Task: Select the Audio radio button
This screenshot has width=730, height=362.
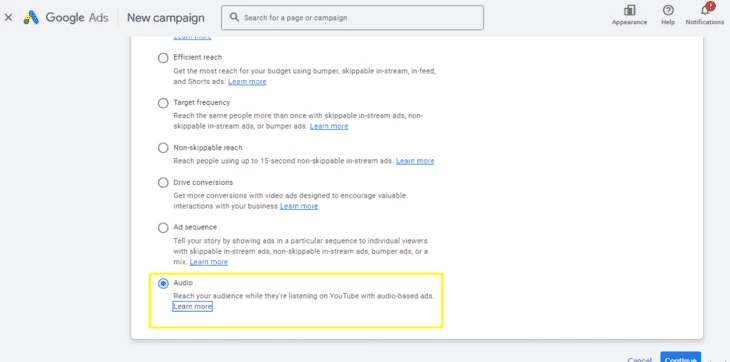Action: tap(163, 283)
